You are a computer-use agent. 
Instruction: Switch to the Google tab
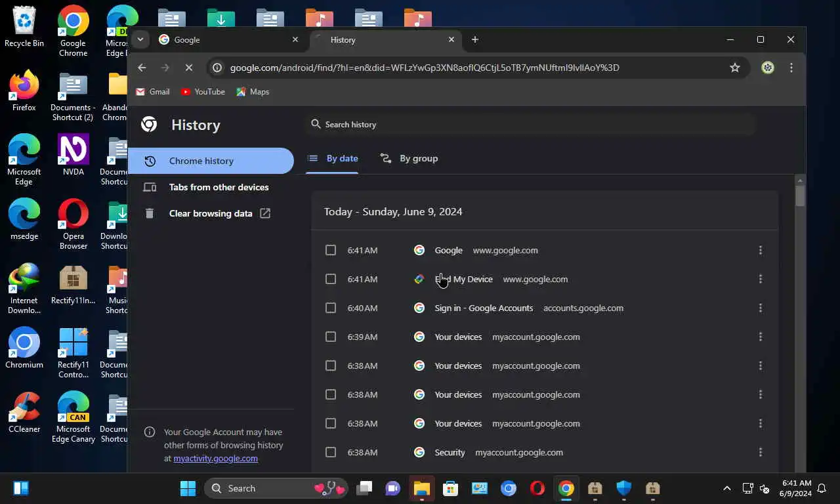point(228,39)
